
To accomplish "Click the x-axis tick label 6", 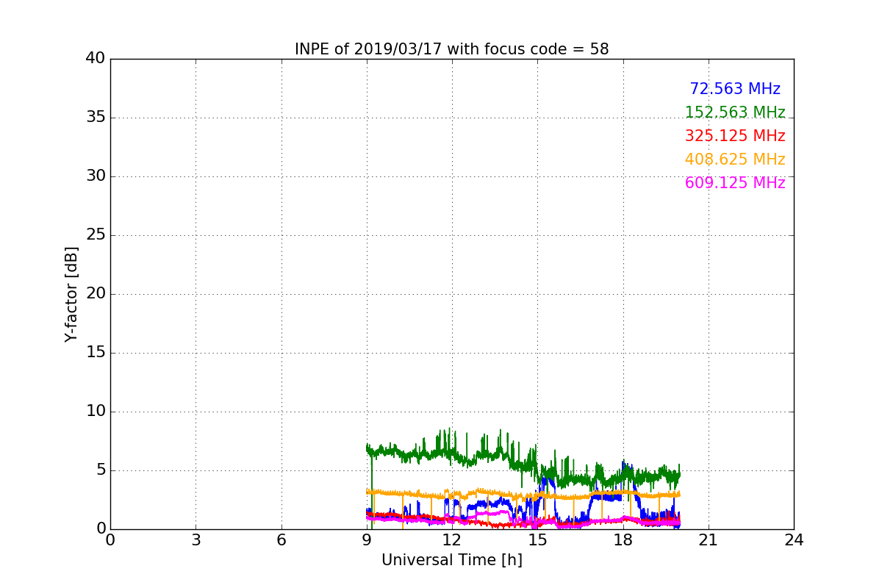I will (x=282, y=540).
